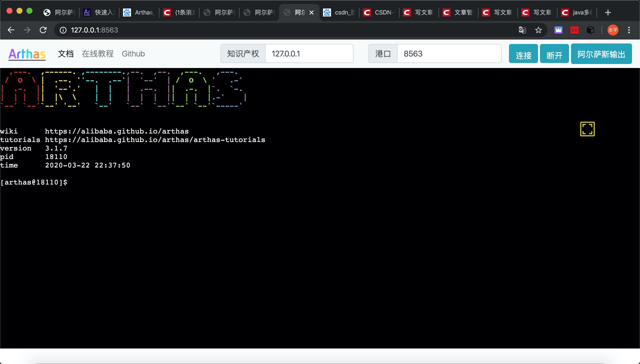This screenshot has height=364, width=640.
Task: Switch to the csdn_ Baidu search tab
Action: [x=340, y=12]
